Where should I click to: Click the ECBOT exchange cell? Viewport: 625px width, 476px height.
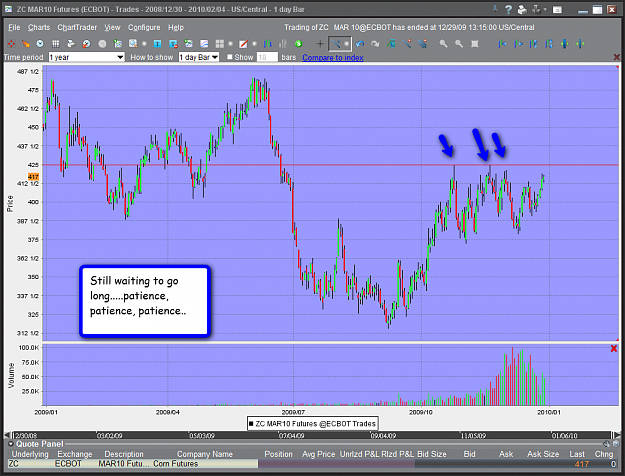[x=68, y=464]
